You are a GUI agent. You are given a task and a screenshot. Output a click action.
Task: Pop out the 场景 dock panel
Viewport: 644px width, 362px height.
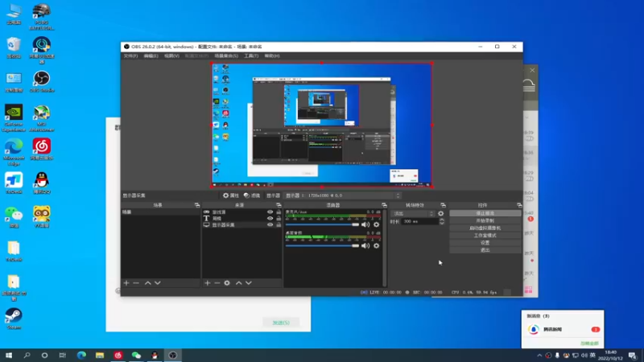click(x=196, y=205)
